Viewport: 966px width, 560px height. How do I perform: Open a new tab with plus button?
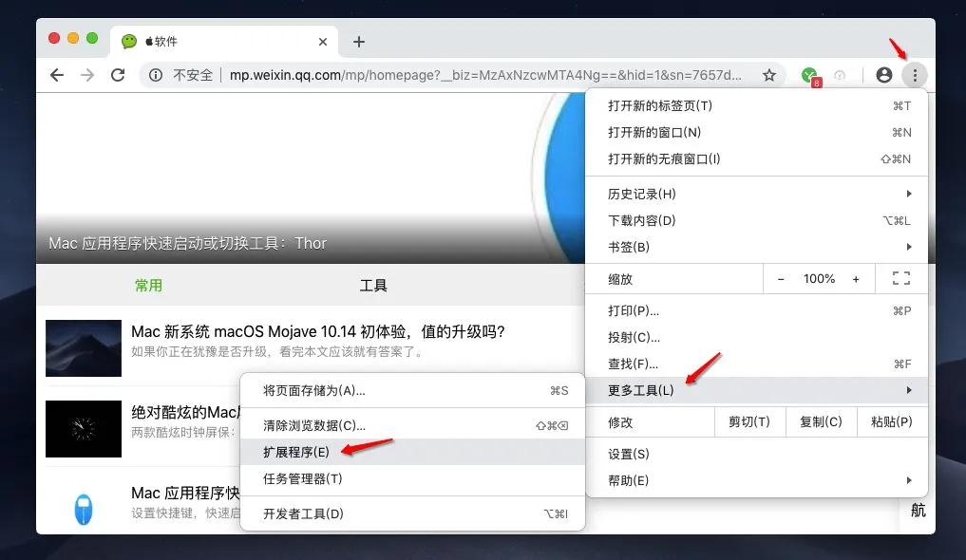359,42
